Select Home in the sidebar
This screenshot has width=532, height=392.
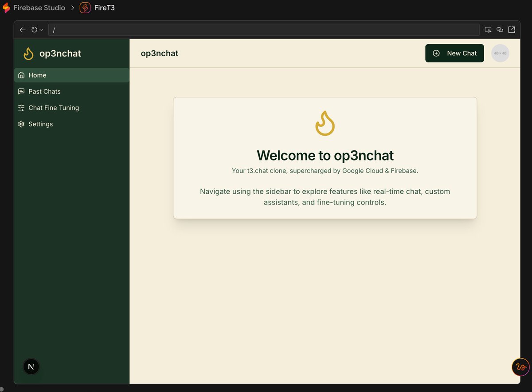point(72,75)
